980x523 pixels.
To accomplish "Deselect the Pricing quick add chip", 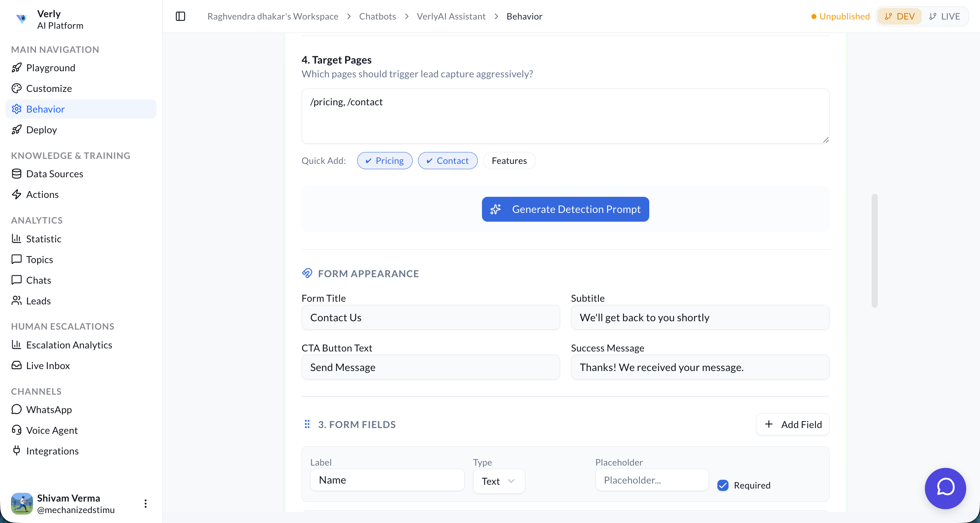I will 385,161.
